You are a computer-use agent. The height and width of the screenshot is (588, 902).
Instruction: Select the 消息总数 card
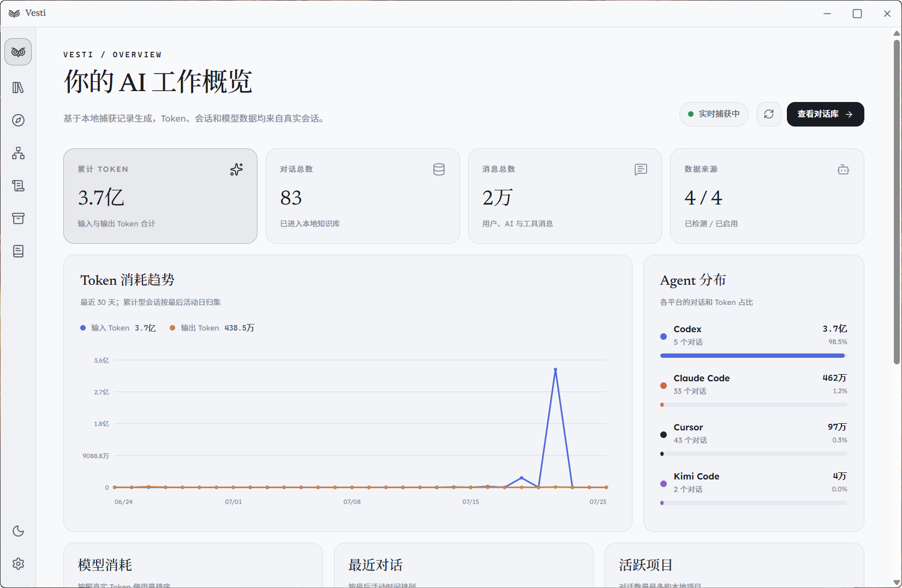point(565,196)
